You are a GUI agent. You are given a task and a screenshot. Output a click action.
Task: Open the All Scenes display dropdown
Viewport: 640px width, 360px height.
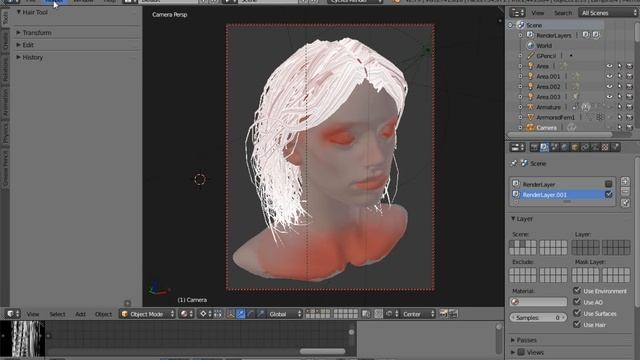point(608,13)
